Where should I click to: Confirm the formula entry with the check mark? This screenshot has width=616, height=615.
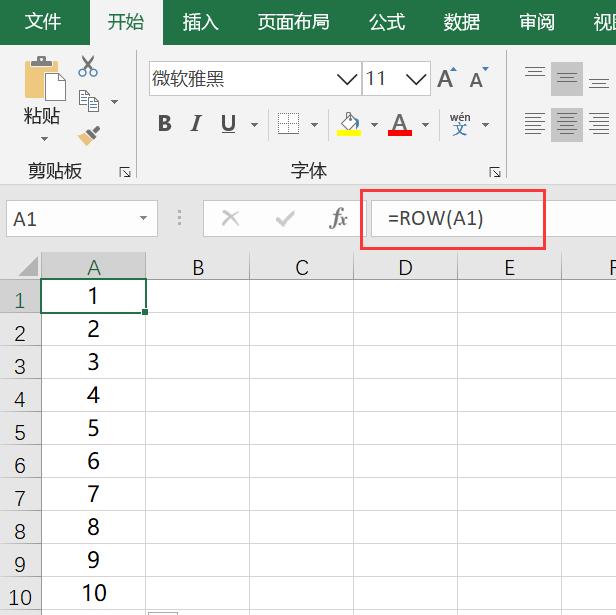[x=285, y=218]
